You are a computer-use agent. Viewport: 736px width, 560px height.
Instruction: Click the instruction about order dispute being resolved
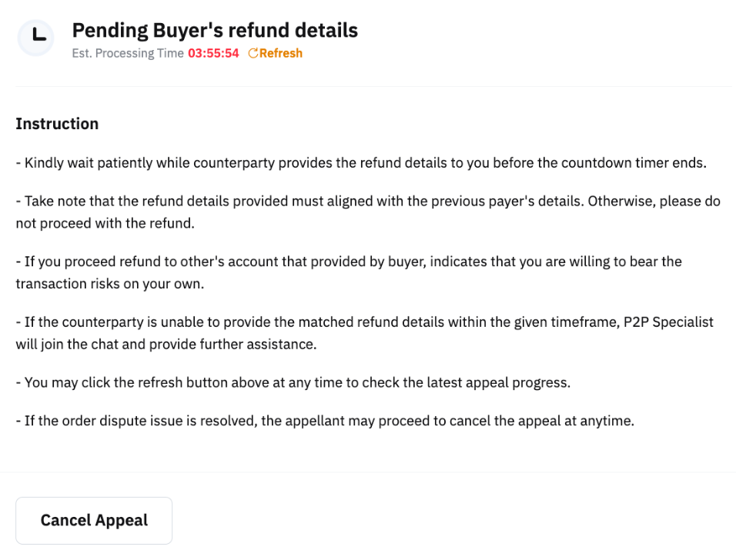[324, 421]
